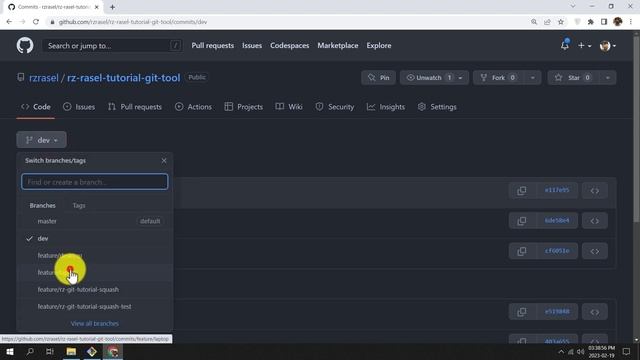The width and height of the screenshot is (640, 360).
Task: Select the Tags tab in popup
Action: click(x=79, y=205)
